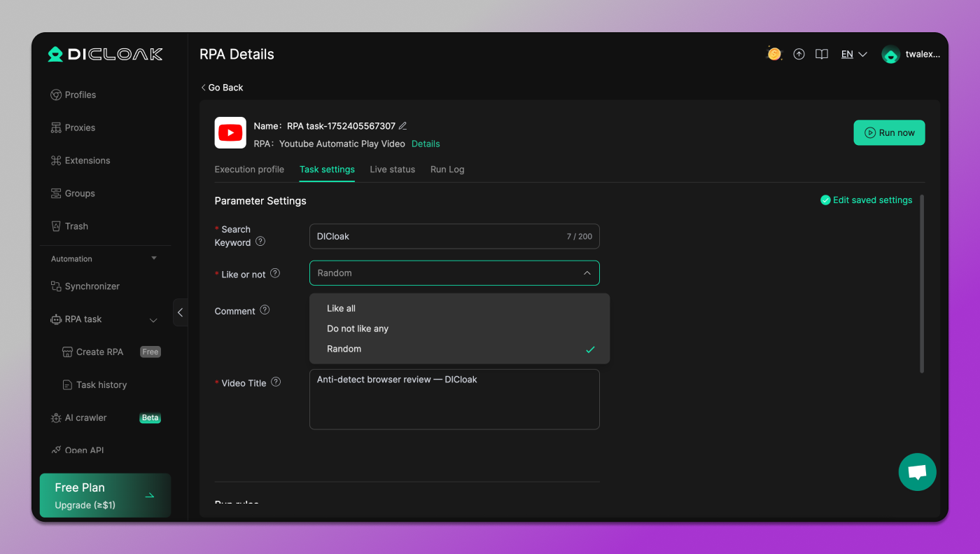The width and height of the screenshot is (980, 554).
Task: Click the Groups sidebar icon
Action: tap(56, 193)
